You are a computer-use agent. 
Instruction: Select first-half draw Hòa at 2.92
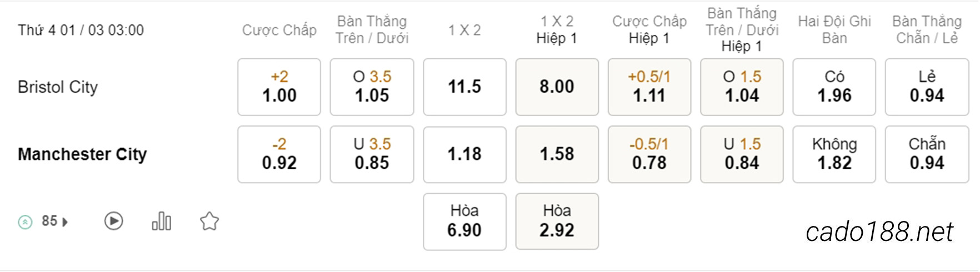(x=557, y=221)
